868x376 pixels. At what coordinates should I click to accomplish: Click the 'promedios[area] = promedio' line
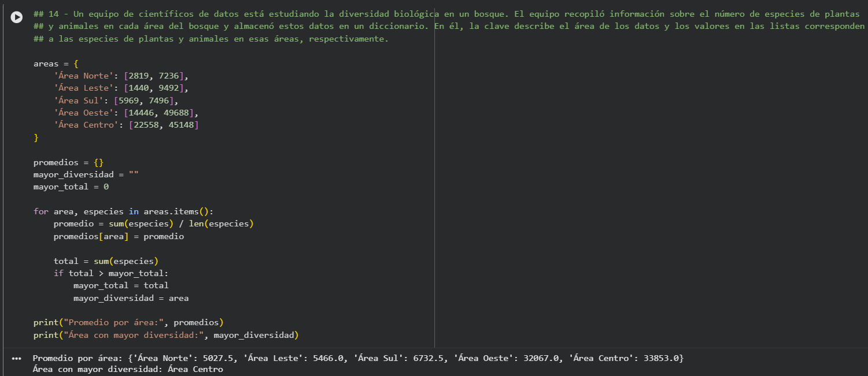coord(119,236)
